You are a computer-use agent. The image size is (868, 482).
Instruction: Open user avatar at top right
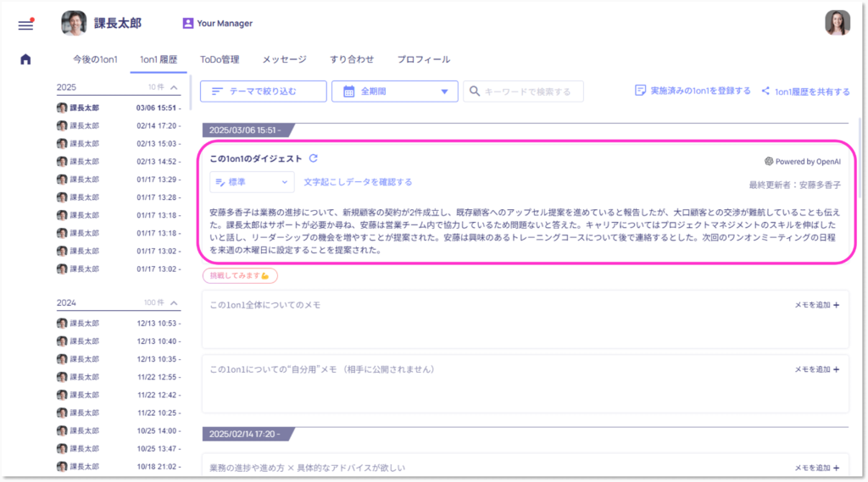(x=837, y=23)
